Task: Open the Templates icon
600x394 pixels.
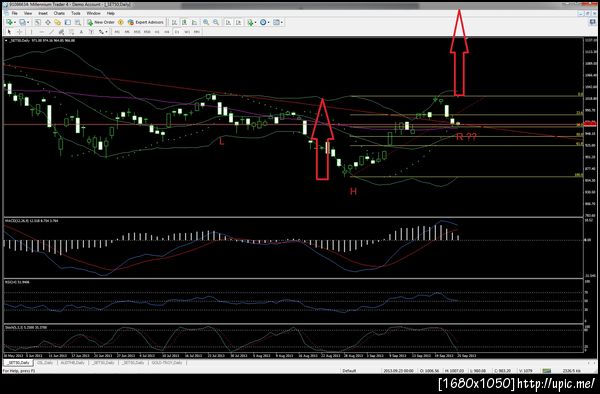Action: (x=276, y=22)
